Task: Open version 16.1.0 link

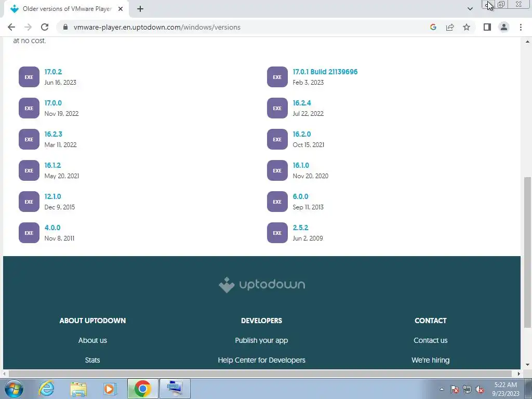Action: click(x=301, y=165)
